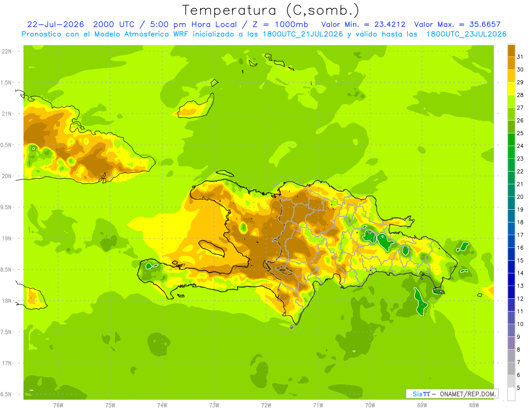Pick the purple swatch between 8 and 9
Viewport: 532px width, 411px height.
pyautogui.click(x=511, y=343)
